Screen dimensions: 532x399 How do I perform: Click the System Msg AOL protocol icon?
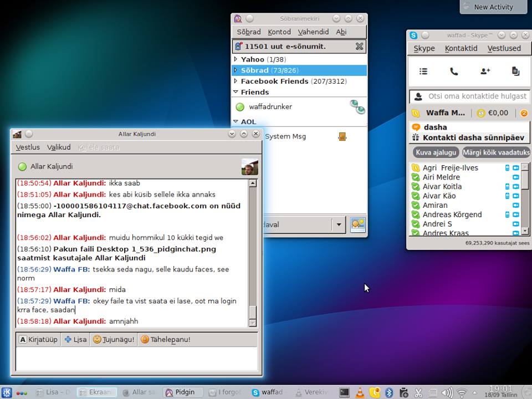click(342, 136)
